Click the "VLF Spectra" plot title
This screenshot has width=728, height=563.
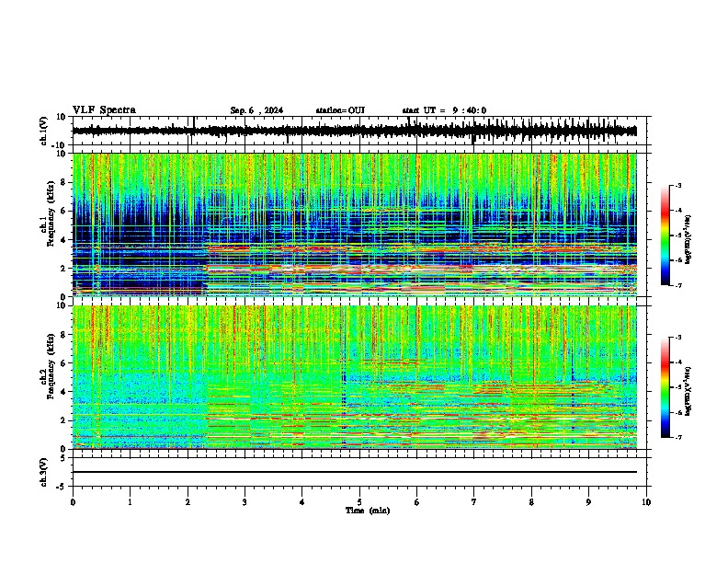(x=104, y=110)
